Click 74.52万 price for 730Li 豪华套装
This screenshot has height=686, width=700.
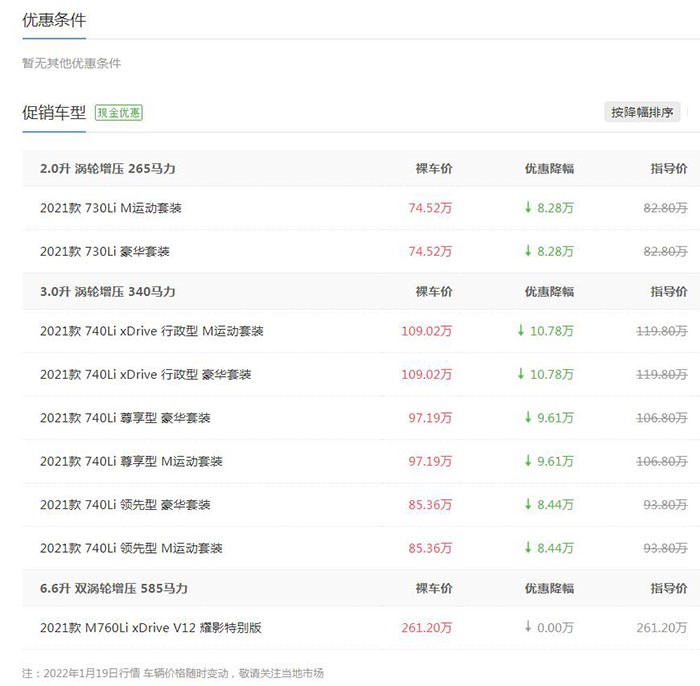point(430,251)
